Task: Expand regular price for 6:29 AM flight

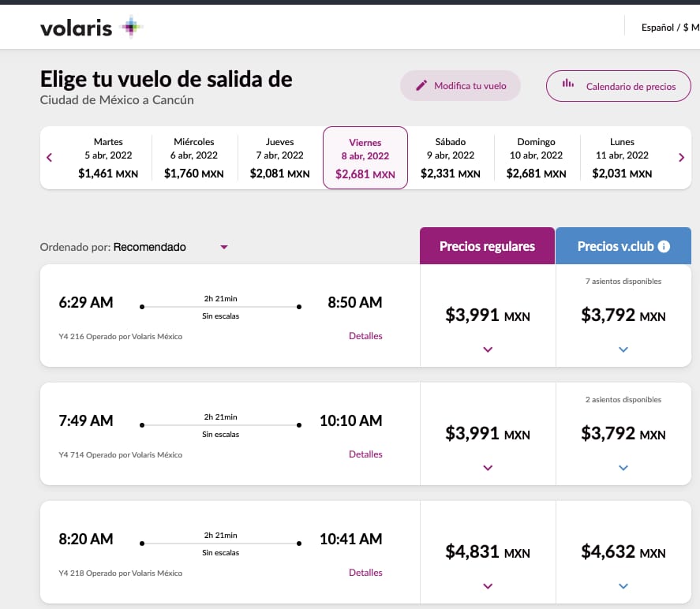Action: tap(487, 349)
